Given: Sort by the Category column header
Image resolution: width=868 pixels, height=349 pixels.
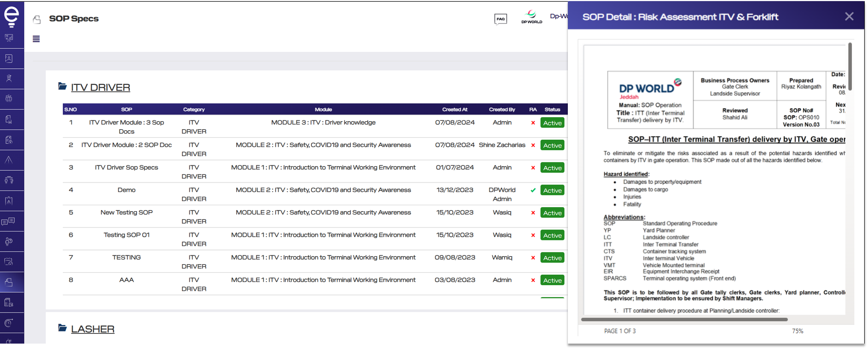Looking at the screenshot, I should pos(194,109).
